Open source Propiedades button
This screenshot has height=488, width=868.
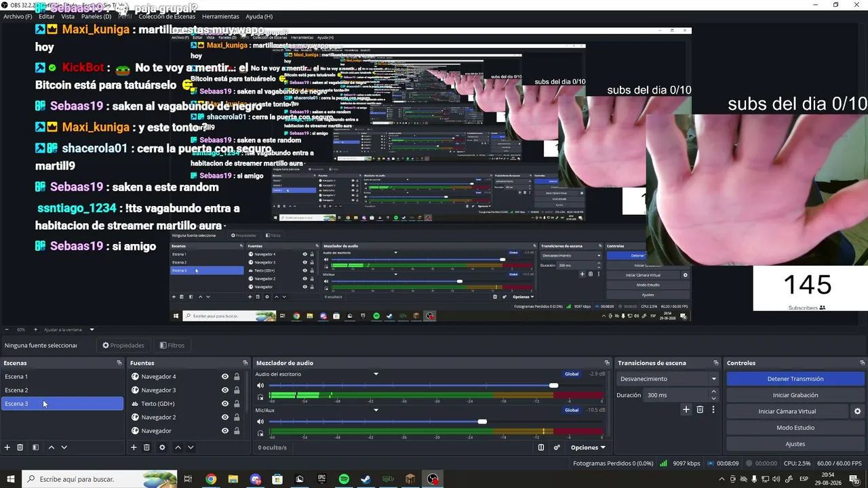(123, 346)
